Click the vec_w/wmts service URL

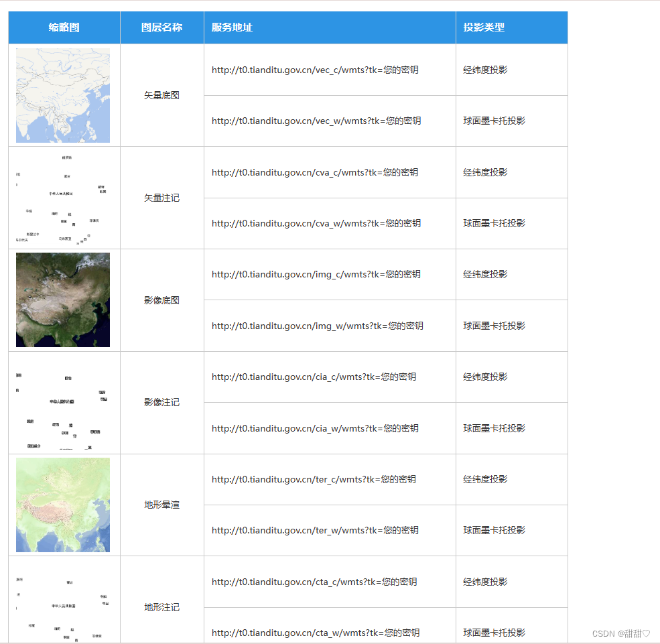pyautogui.click(x=316, y=121)
